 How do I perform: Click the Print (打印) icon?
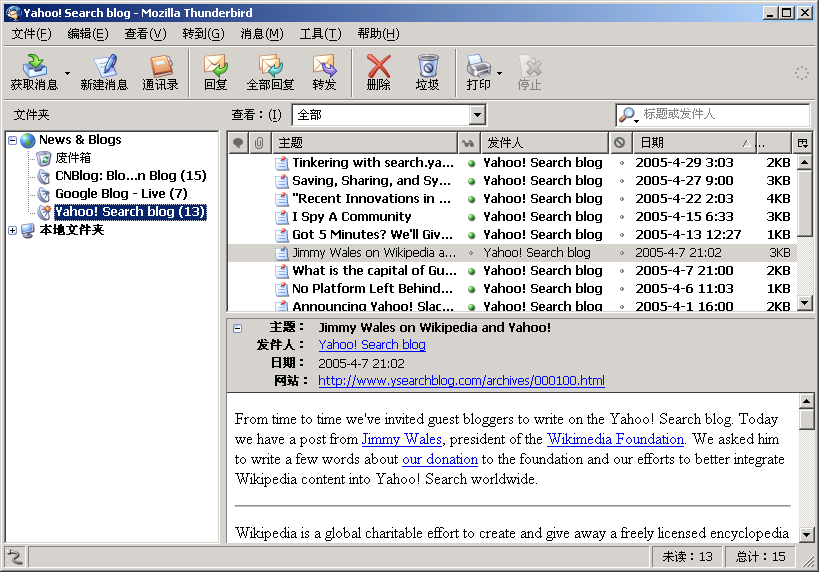pos(478,66)
